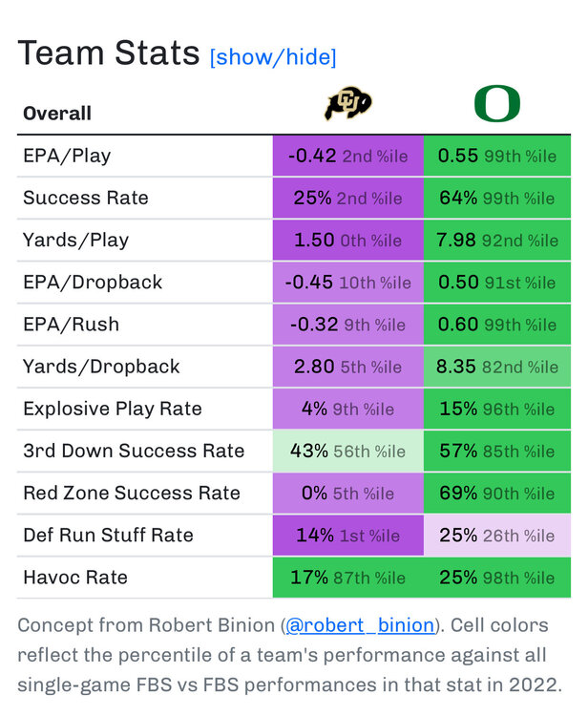Click Oregon's Red Zone 69% cell
The height and width of the screenshot is (716, 588).
pyautogui.click(x=496, y=493)
